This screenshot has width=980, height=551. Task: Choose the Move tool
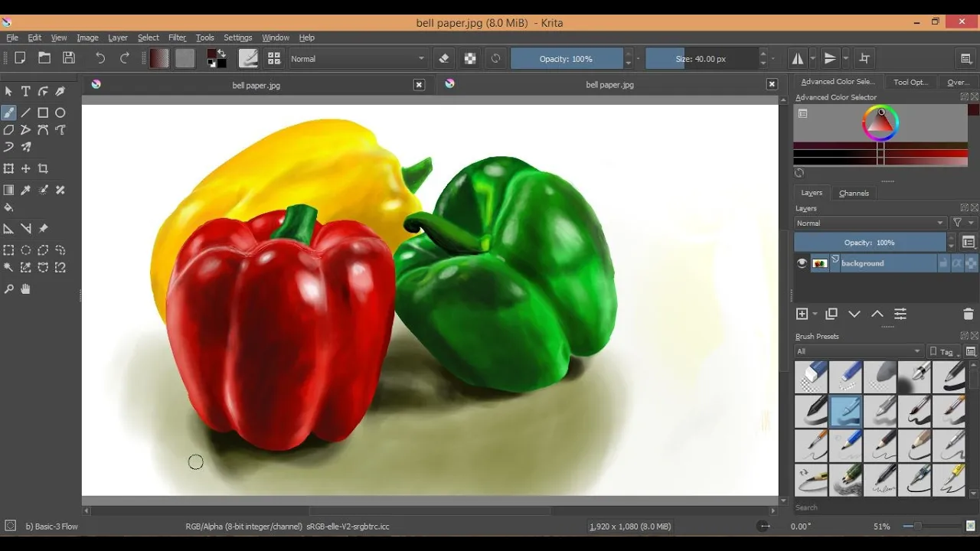tap(25, 168)
